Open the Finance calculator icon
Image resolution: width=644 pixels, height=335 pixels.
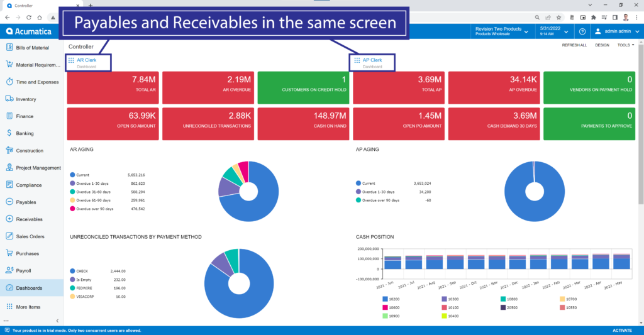[x=9, y=116]
